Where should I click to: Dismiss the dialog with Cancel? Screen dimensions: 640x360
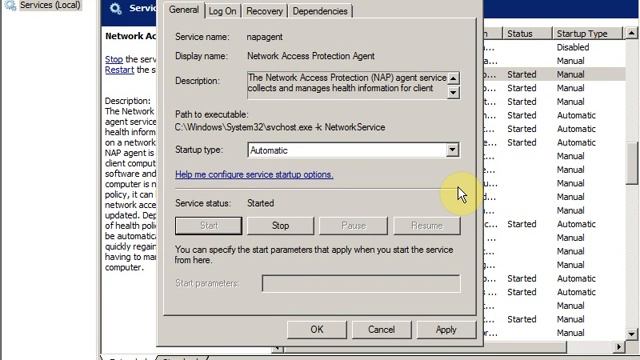(381, 330)
